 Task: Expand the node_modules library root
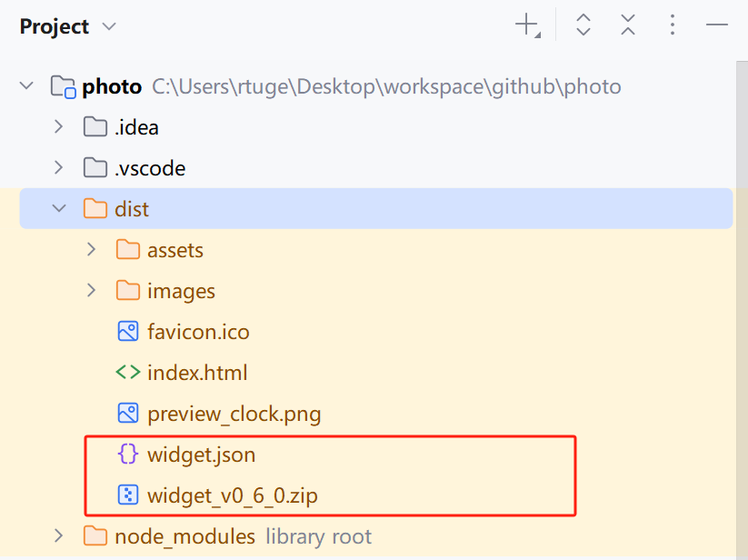[59, 535]
